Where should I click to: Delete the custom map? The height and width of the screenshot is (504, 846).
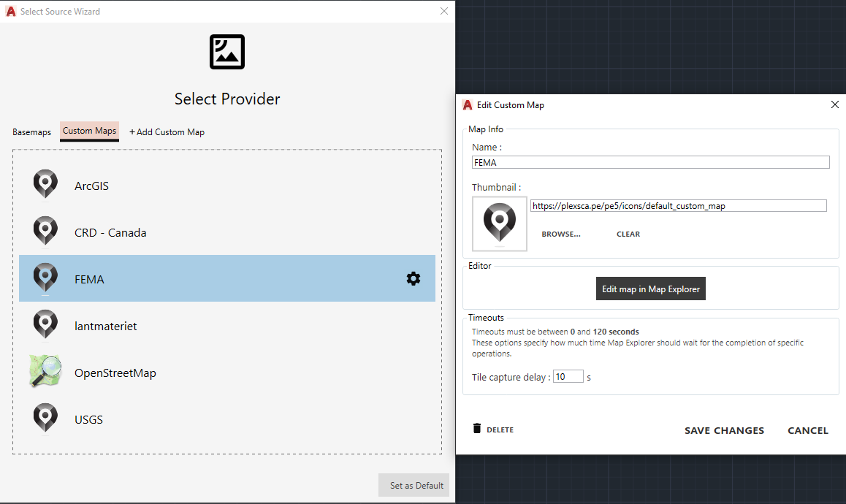(x=493, y=429)
